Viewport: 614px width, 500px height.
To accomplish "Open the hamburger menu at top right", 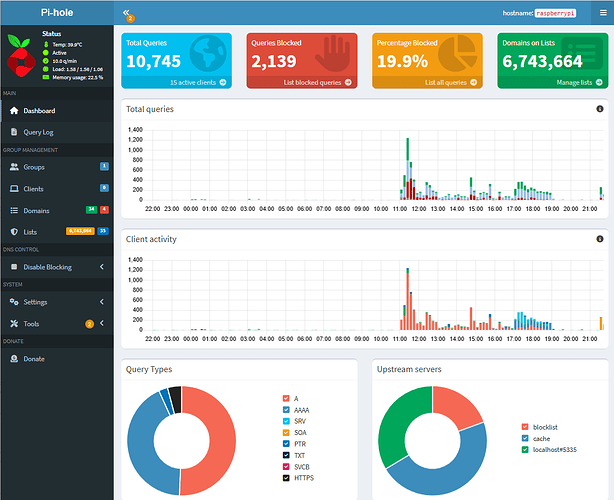I will 602,14.
